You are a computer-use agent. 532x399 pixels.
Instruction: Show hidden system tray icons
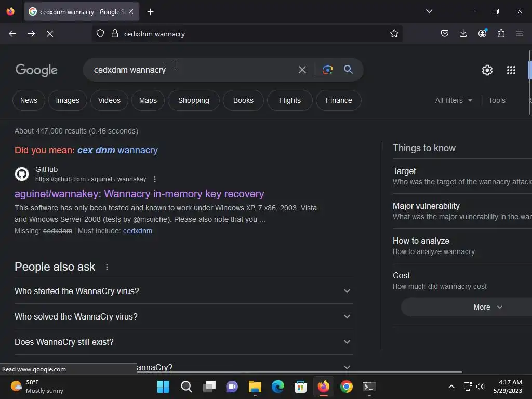click(451, 387)
